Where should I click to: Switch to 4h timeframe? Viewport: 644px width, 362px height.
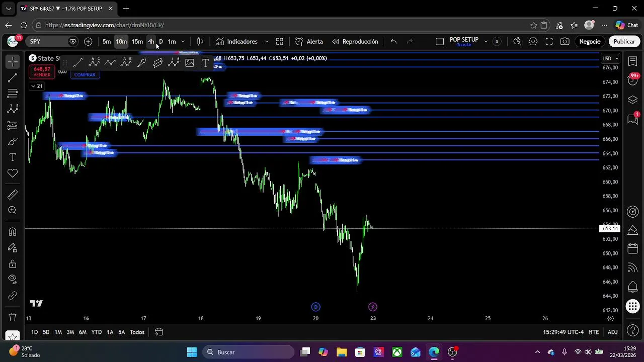151,42
